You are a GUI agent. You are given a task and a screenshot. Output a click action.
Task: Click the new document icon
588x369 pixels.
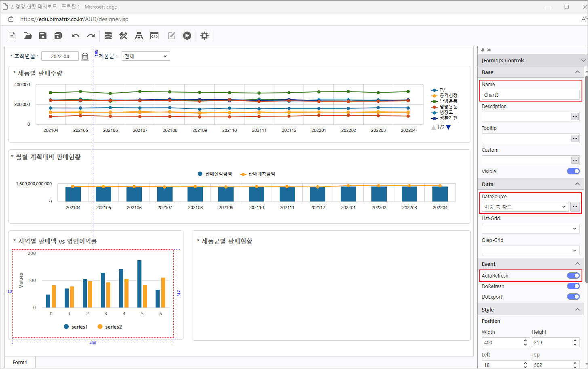12,36
